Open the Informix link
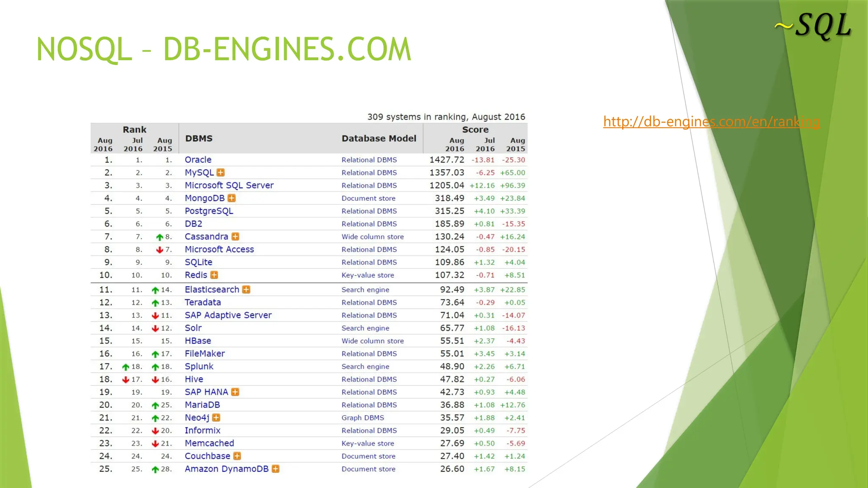Viewport: 868px width, 488px height. (203, 430)
